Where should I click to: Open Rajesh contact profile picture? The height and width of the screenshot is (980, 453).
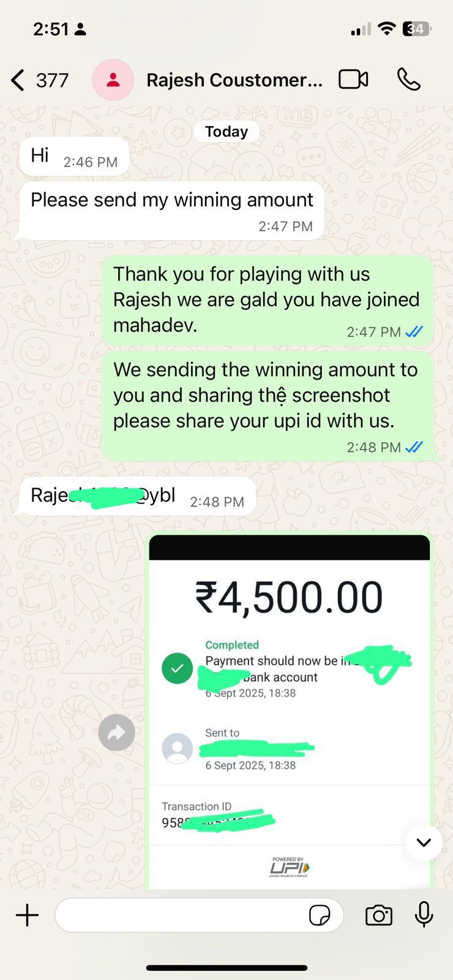click(113, 80)
